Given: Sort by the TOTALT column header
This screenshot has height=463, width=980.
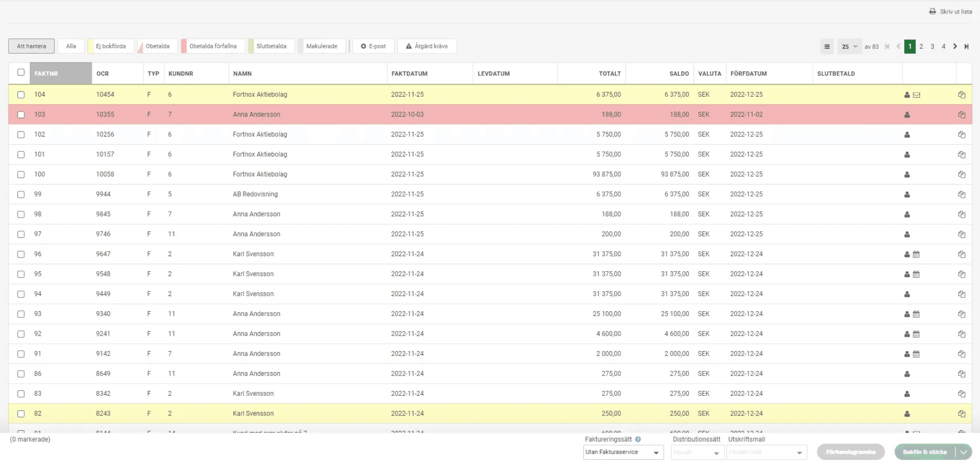Looking at the screenshot, I should pyautogui.click(x=591, y=73).
